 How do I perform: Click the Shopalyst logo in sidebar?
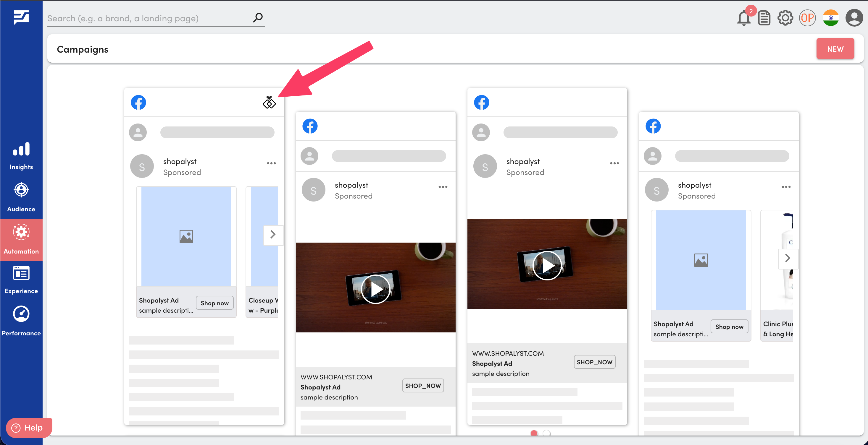click(x=21, y=17)
